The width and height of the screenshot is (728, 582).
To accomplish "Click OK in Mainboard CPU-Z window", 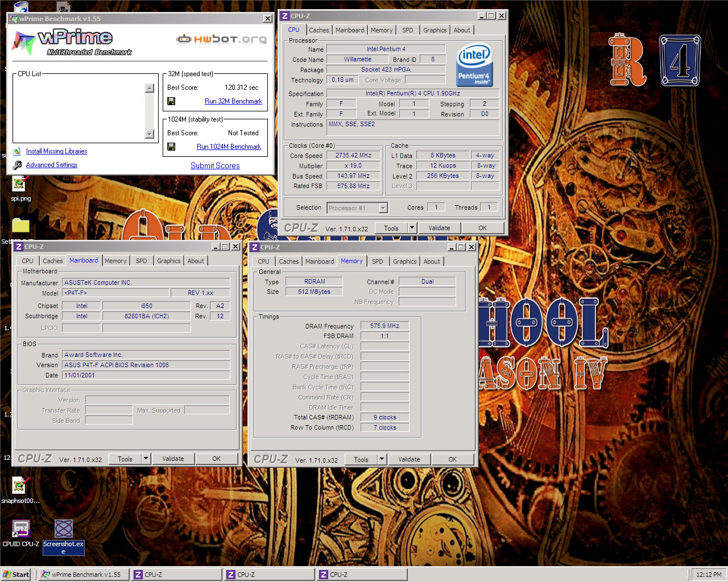I will [x=217, y=459].
